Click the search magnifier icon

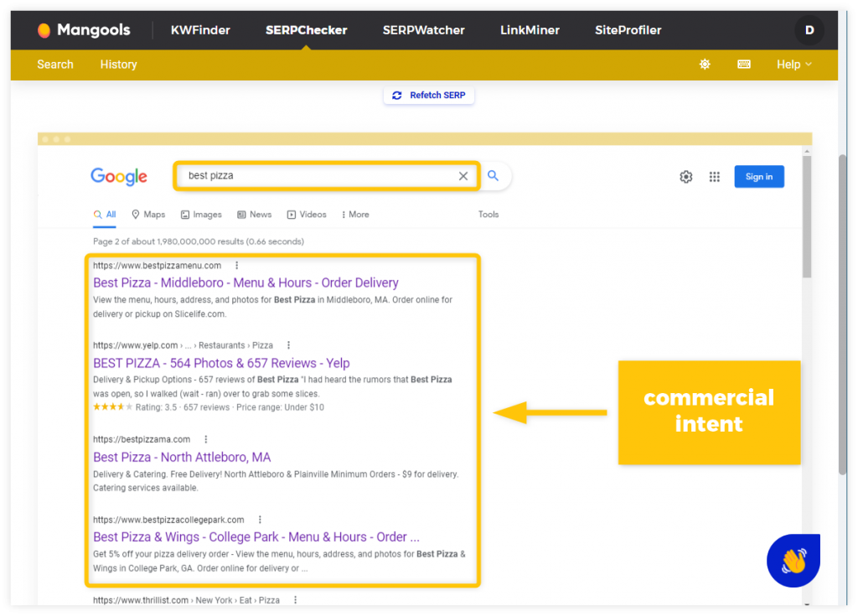(x=493, y=176)
